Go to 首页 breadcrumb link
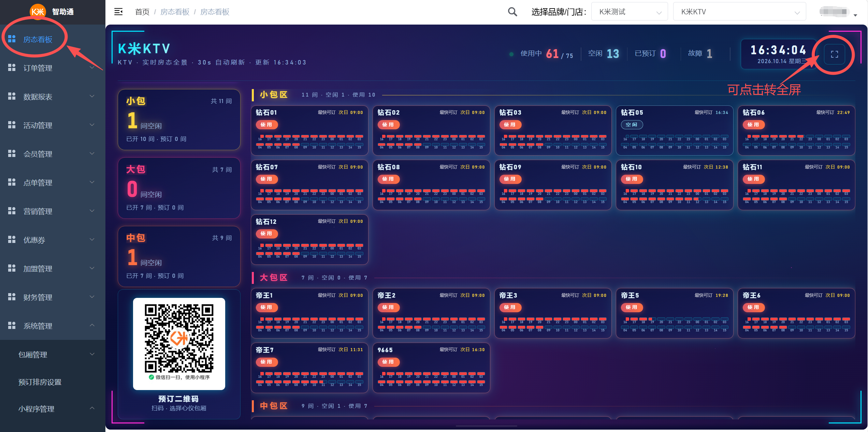The width and height of the screenshot is (868, 432). (x=142, y=12)
